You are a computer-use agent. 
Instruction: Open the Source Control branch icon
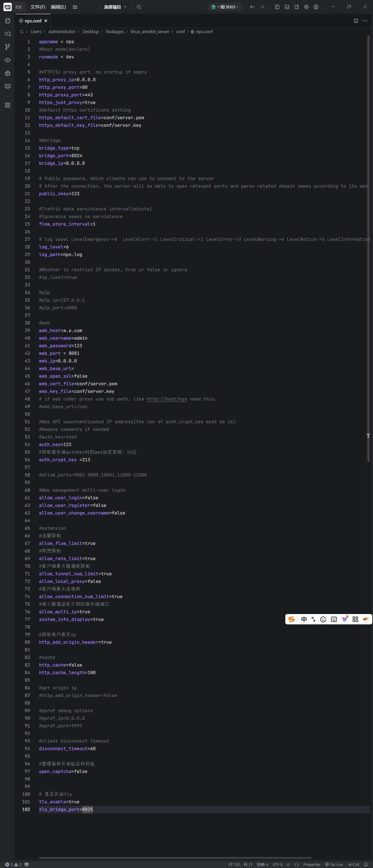[8, 47]
